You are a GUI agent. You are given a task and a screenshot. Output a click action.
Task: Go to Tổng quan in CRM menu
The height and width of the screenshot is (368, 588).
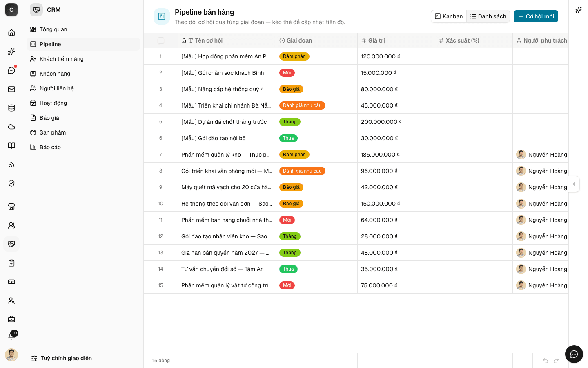[x=83, y=29]
